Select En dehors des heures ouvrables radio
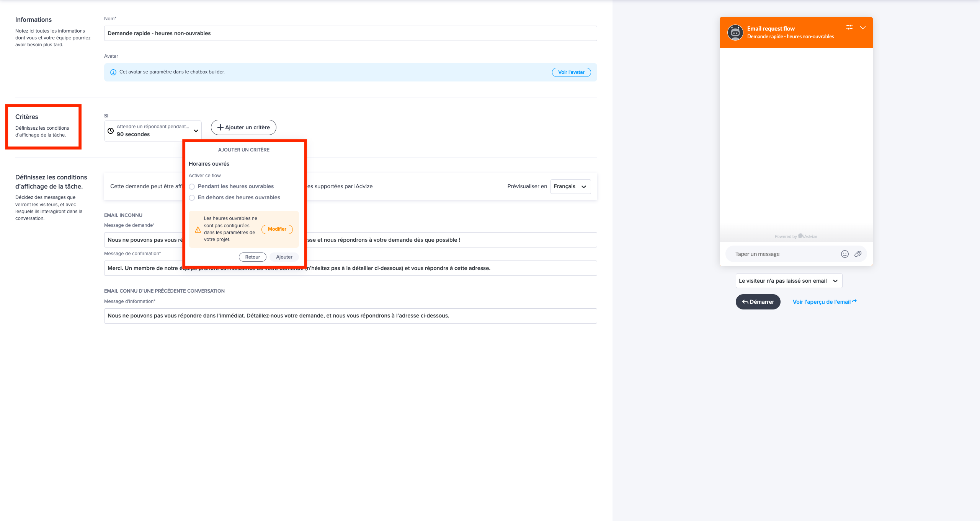980x521 pixels. pyautogui.click(x=192, y=198)
